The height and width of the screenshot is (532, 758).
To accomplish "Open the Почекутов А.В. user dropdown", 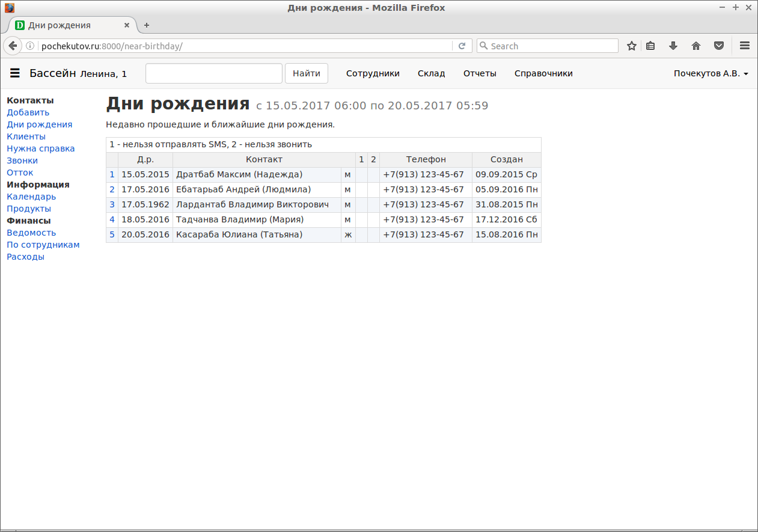I will (x=711, y=73).
